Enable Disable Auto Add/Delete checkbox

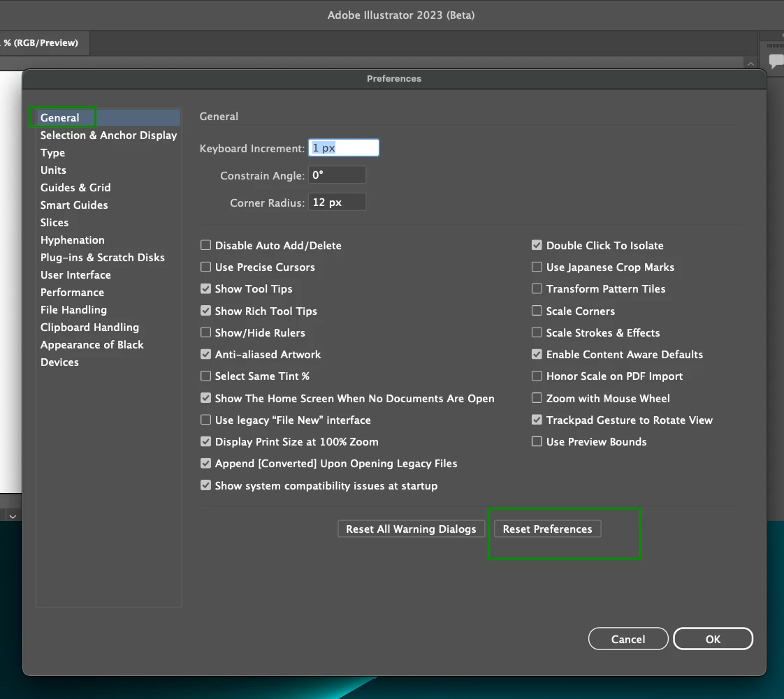(x=205, y=245)
